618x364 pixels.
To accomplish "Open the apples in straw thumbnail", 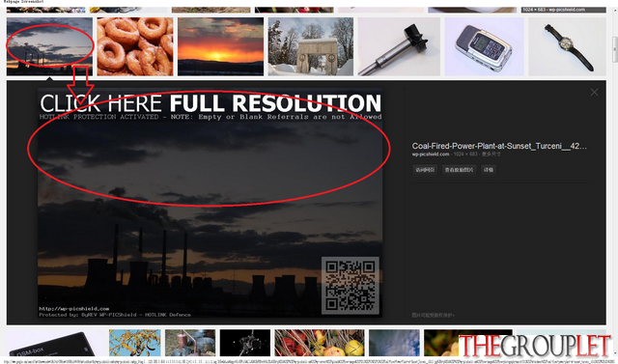I will point(320,343).
